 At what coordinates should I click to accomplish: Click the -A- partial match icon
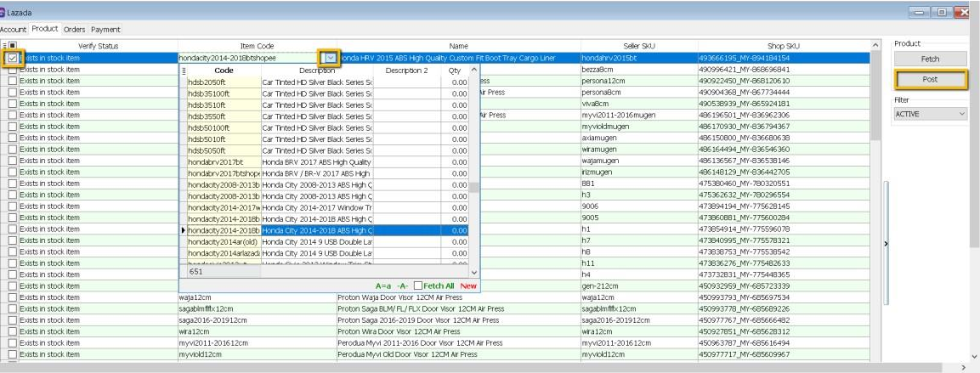pos(404,285)
